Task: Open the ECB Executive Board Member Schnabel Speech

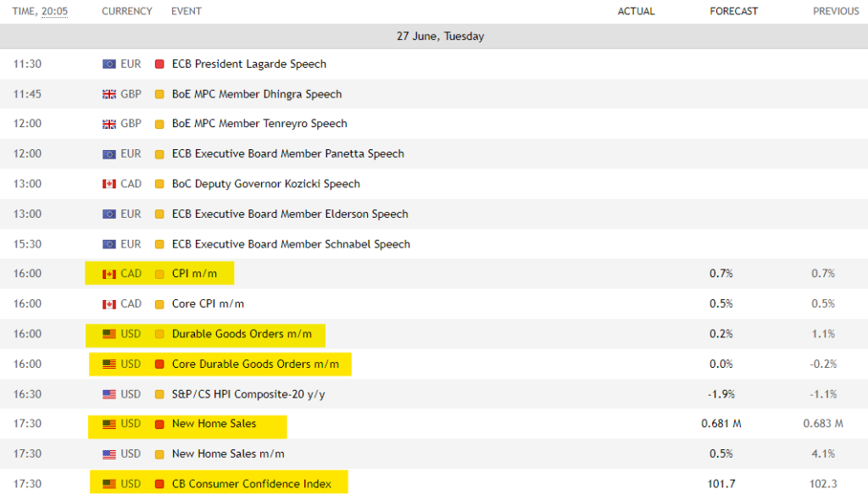Action: pyautogui.click(x=292, y=244)
